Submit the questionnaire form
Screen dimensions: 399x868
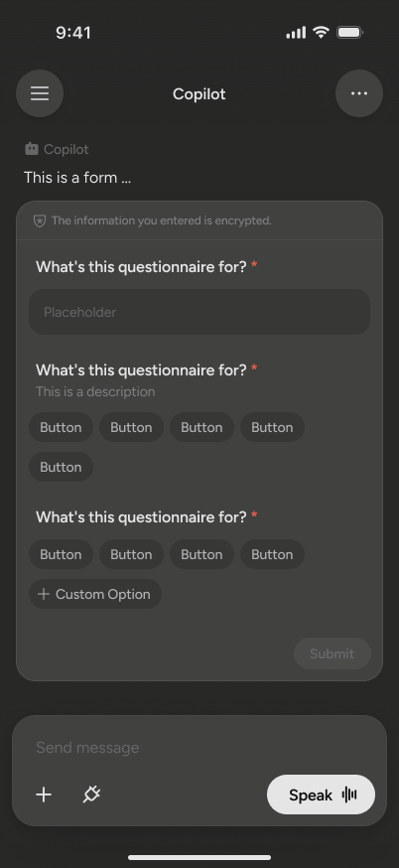(x=332, y=653)
